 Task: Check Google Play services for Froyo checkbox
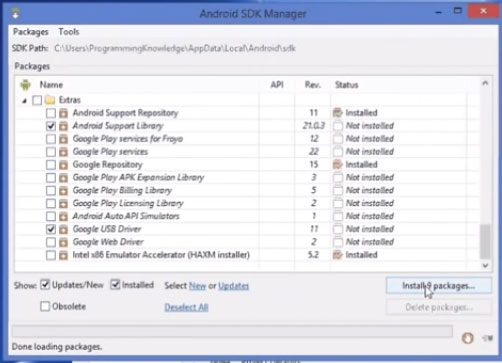[51, 139]
